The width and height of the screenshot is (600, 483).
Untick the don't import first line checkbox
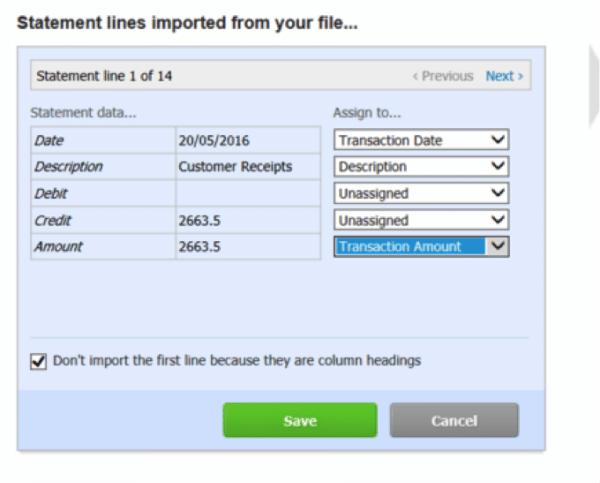click(x=39, y=361)
